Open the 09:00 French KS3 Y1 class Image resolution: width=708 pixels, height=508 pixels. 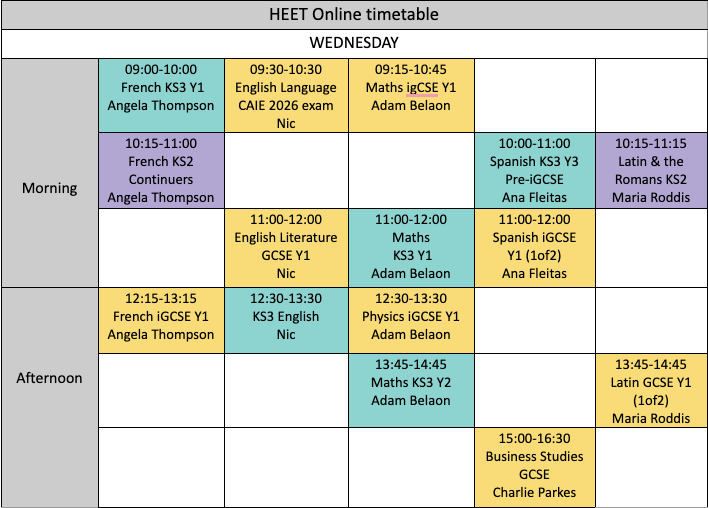(x=161, y=88)
